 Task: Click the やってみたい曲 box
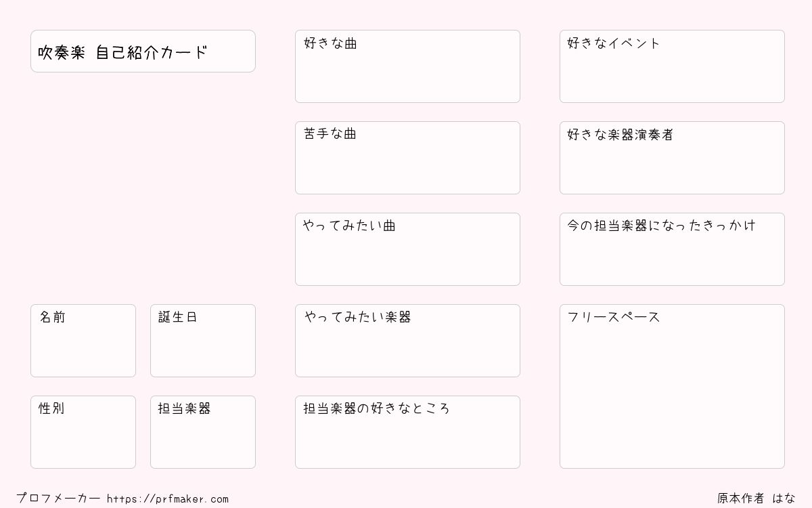(407, 249)
